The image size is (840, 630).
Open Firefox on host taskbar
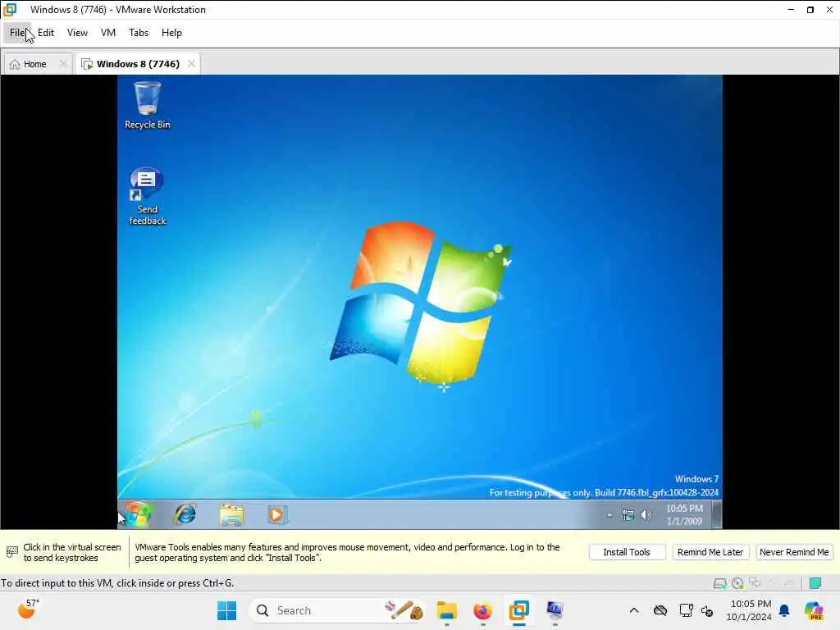coord(482,610)
